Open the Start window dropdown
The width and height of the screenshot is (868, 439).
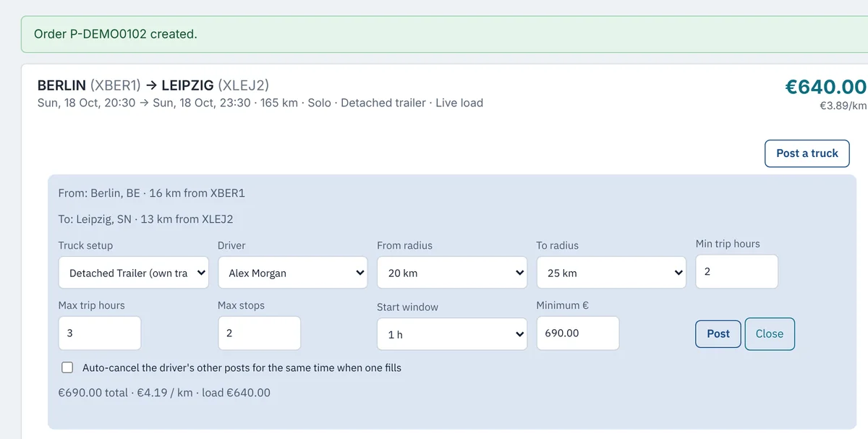452,334
